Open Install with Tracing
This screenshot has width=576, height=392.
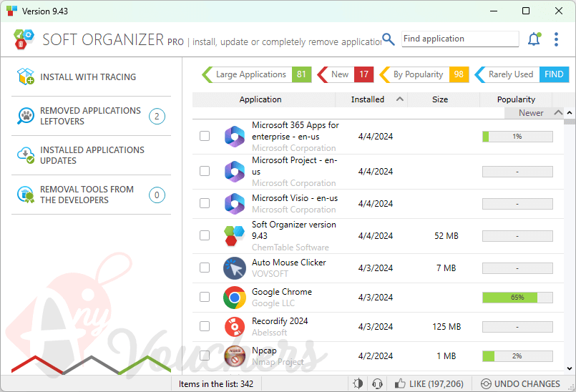tap(91, 77)
